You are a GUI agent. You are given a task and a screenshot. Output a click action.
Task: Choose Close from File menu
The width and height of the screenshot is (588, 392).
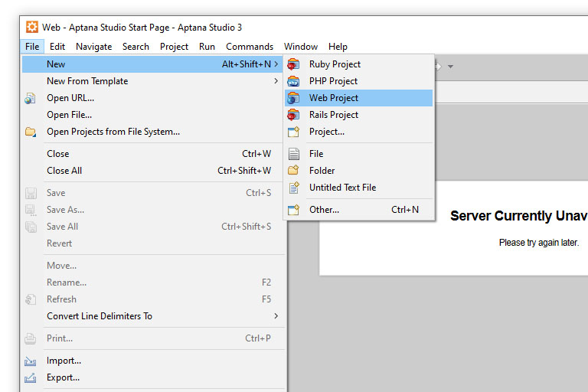coord(152,154)
